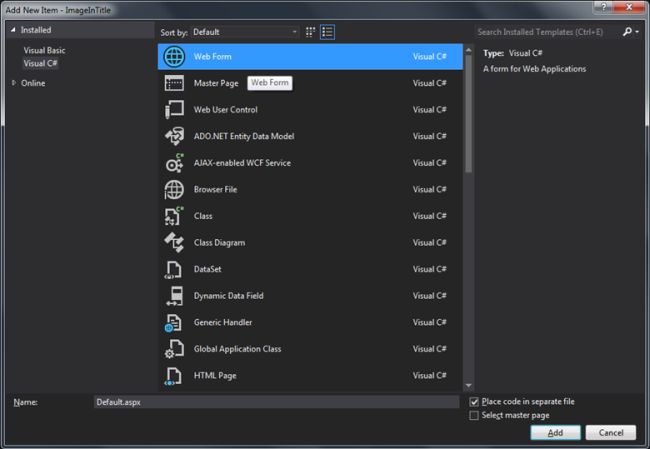Open the Sort by Default dropdown
This screenshot has height=449, width=650.
(x=245, y=32)
